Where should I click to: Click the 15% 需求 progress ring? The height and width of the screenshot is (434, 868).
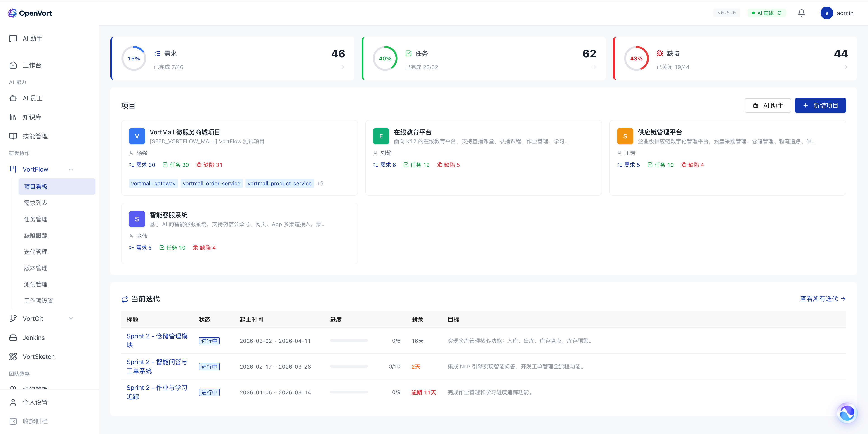[134, 58]
